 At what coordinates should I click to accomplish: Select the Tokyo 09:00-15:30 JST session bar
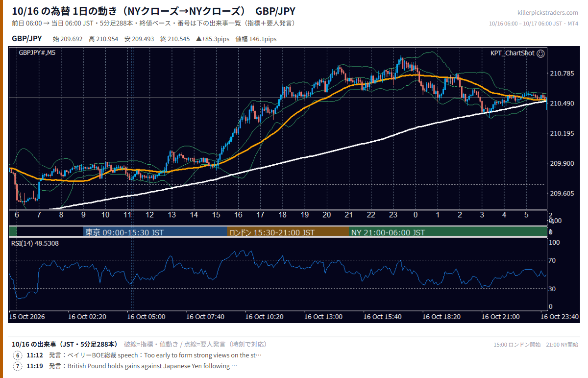(x=155, y=232)
